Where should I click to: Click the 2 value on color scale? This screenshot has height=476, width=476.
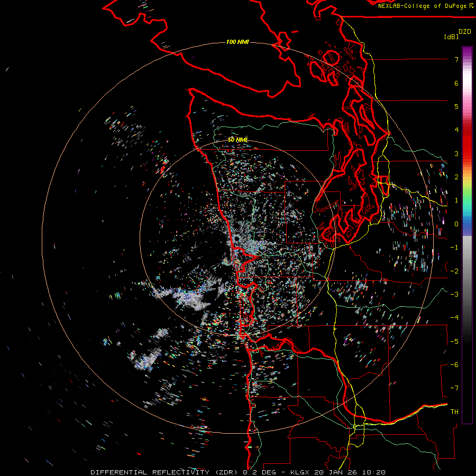456,177
